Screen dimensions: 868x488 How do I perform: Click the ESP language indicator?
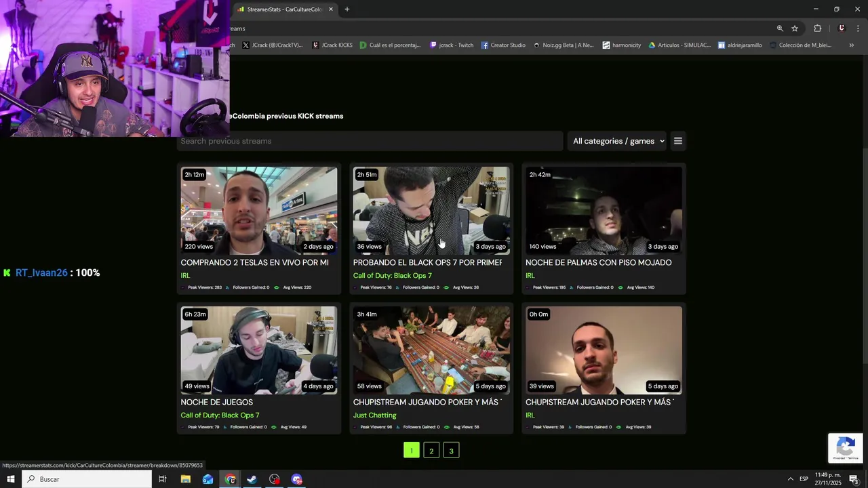804,479
